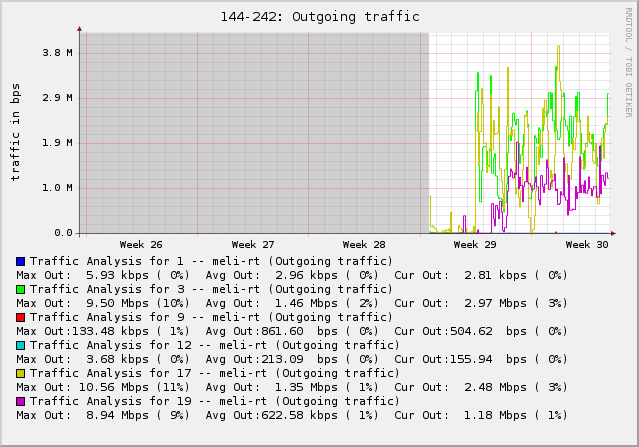Select the Week 26 x-axis label

coord(141,245)
